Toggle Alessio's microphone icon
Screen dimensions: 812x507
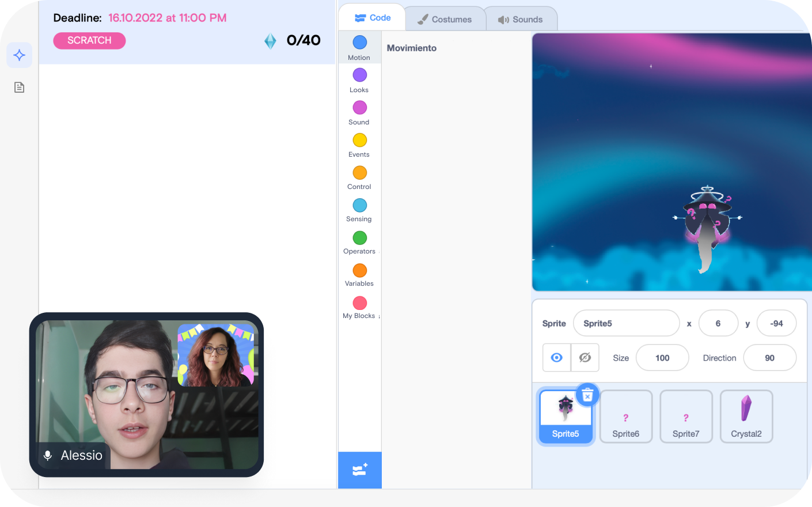click(48, 456)
